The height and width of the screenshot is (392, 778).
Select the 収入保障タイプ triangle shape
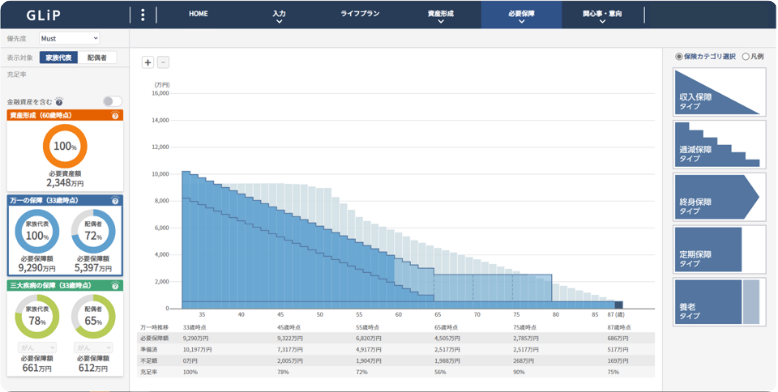click(719, 92)
